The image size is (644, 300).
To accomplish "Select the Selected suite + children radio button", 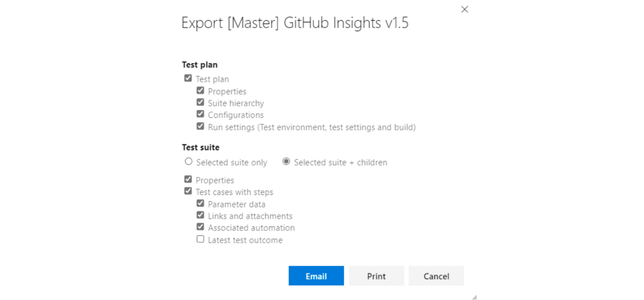I will 287,162.
